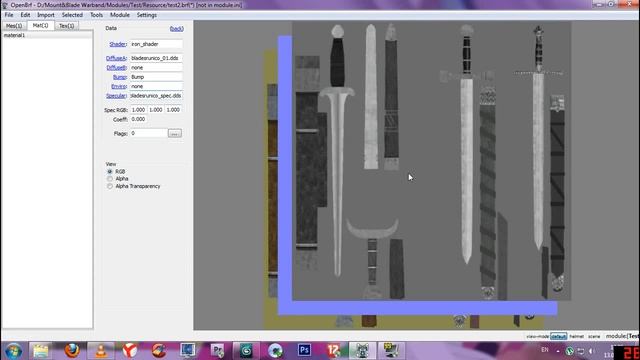Follow the DiffuseA link

coord(116,58)
